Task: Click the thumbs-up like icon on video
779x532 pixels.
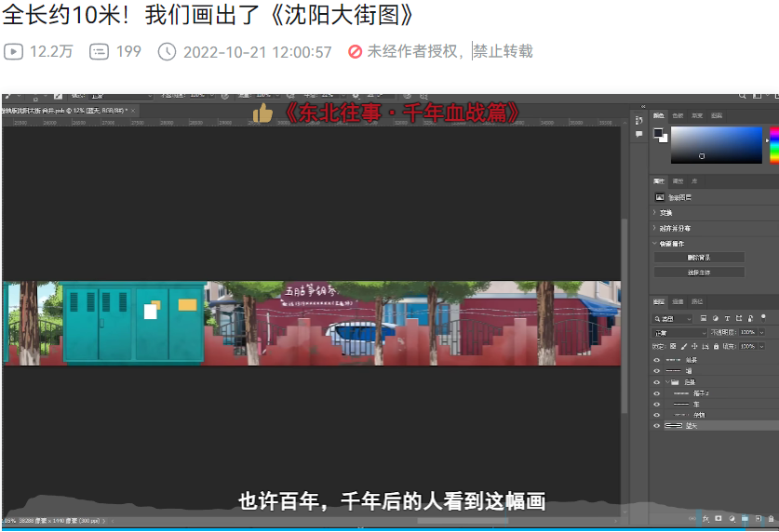Action: [262, 113]
